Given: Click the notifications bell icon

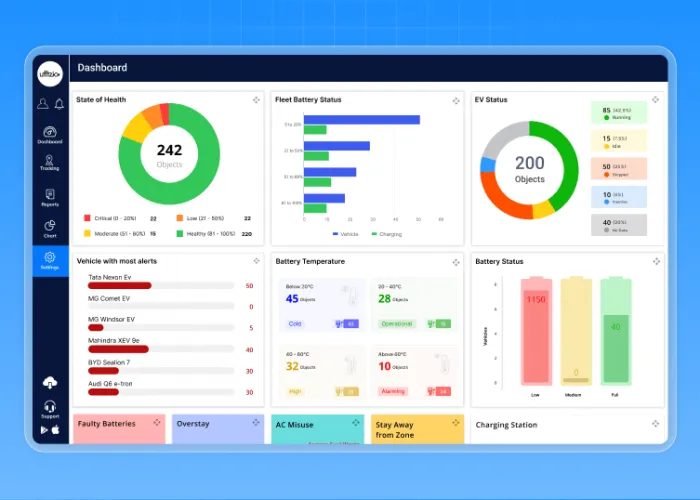Looking at the screenshot, I should 59,104.
